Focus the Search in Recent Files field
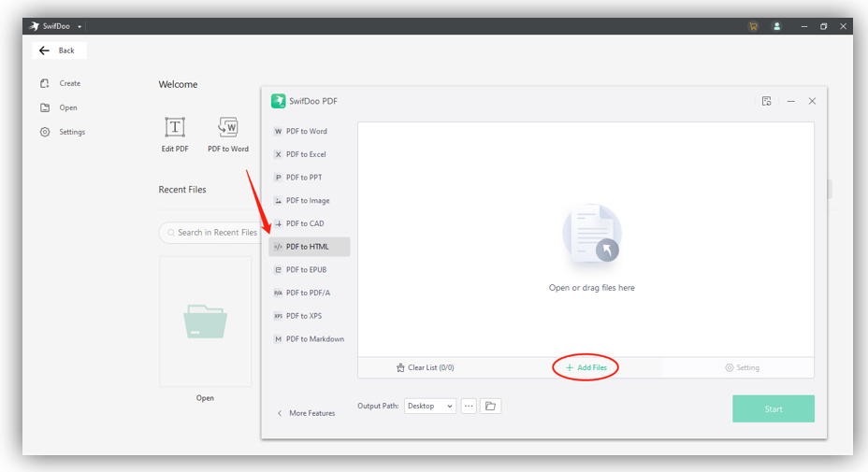The image size is (868, 472). (211, 233)
